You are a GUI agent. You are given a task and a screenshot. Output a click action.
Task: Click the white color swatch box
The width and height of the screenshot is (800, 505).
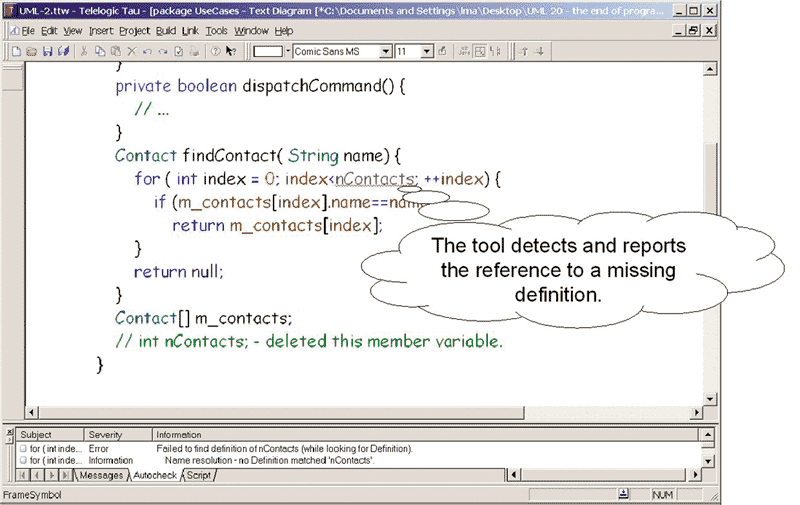(x=267, y=51)
